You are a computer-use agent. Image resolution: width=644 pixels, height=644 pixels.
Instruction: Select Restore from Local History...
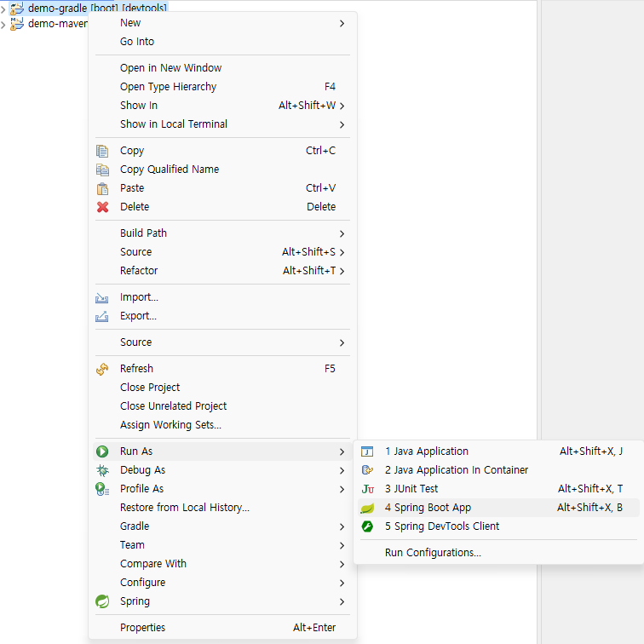point(221,508)
